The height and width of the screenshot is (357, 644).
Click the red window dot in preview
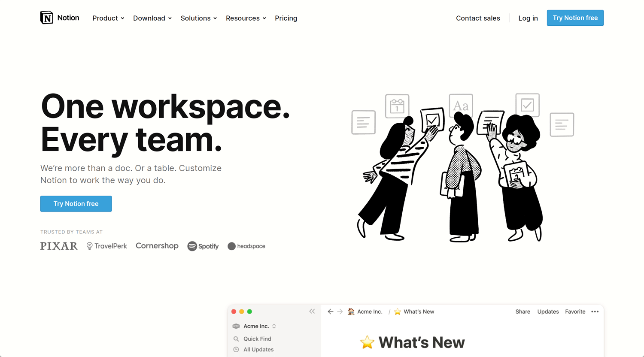point(234,312)
